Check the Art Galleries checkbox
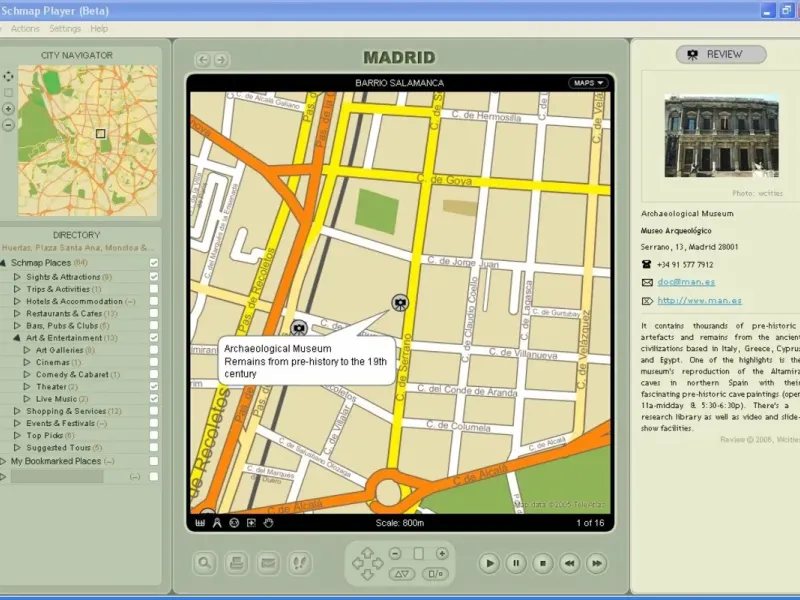Viewport: 800px width, 600px height. pos(154,351)
